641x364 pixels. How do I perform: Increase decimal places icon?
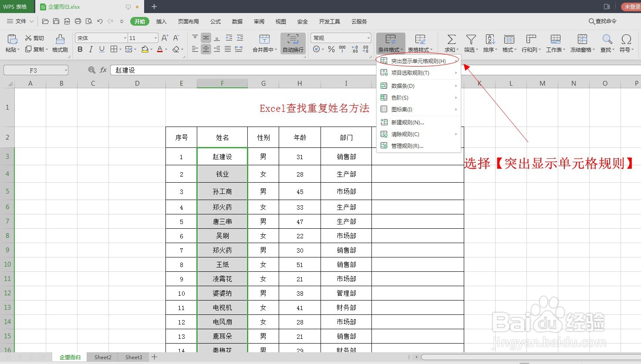pos(354,49)
